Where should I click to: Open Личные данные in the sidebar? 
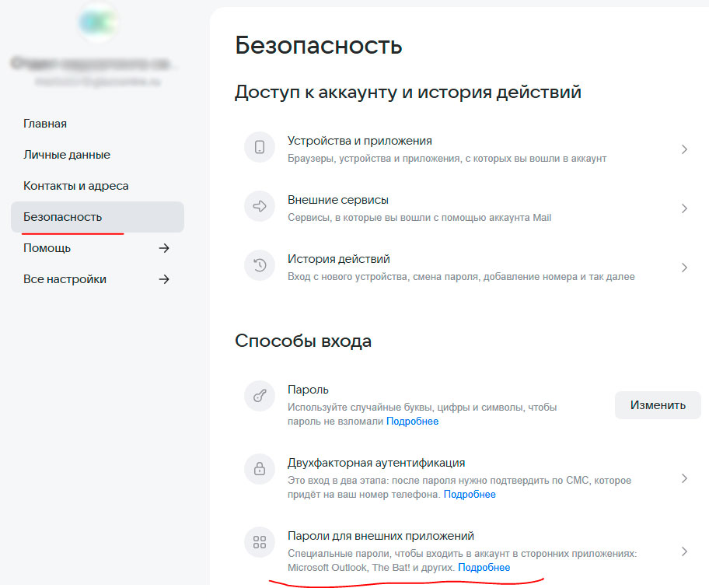click(x=67, y=155)
